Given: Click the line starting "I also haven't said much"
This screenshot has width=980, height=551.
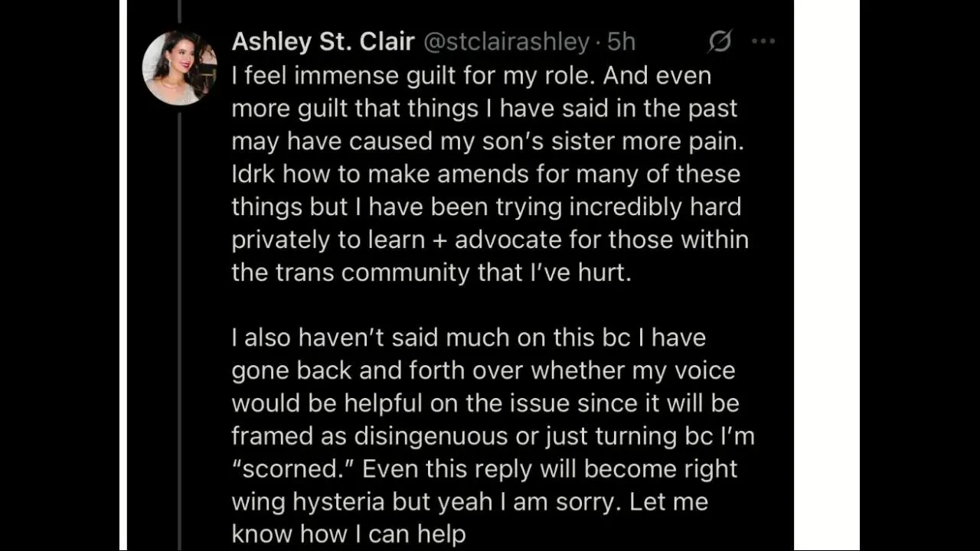Looking at the screenshot, I should tap(468, 337).
